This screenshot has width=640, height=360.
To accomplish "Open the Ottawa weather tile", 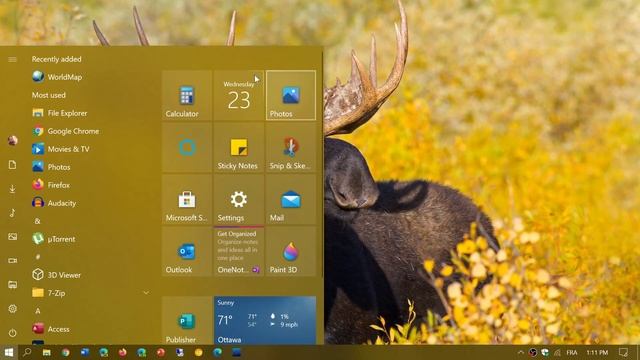I will pos(265,320).
